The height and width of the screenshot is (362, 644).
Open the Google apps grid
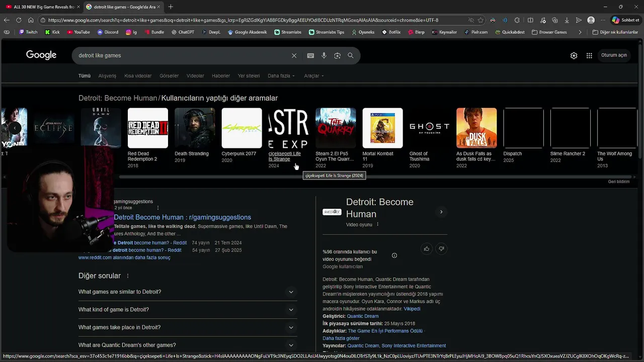[589, 55]
